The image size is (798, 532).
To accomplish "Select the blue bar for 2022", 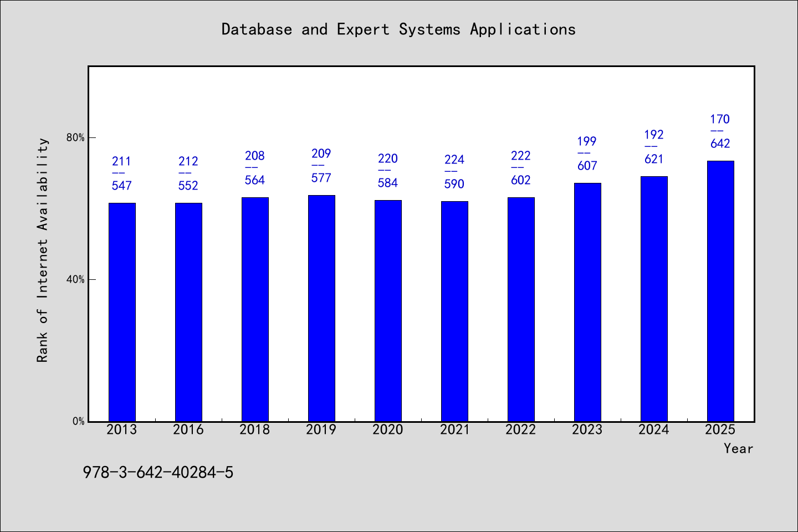I will point(521,309).
